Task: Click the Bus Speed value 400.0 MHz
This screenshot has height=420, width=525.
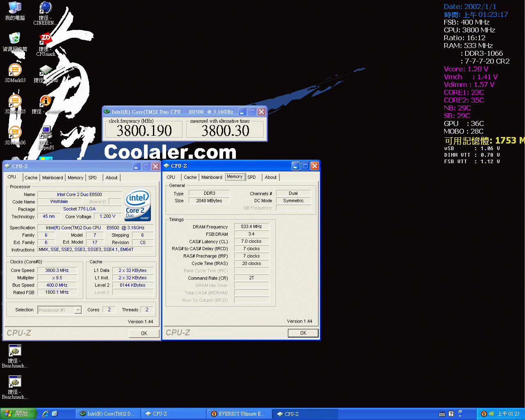Action: (57, 285)
